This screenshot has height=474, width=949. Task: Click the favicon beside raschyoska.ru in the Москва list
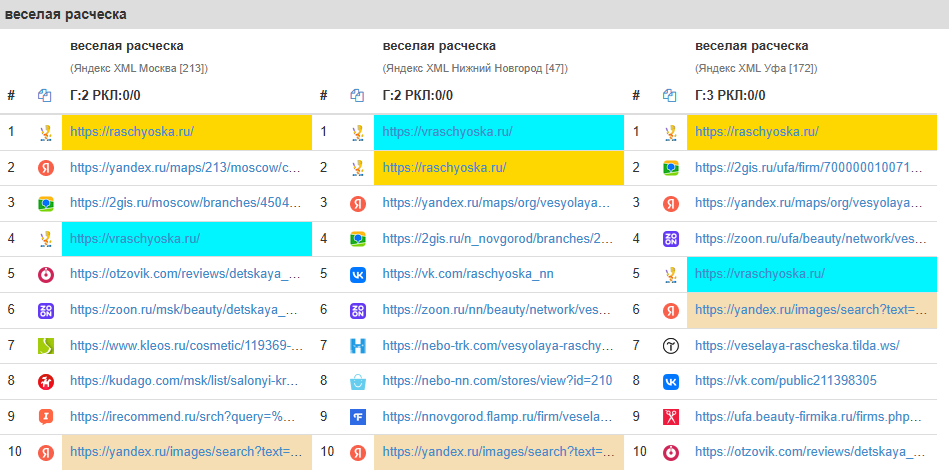click(x=45, y=132)
